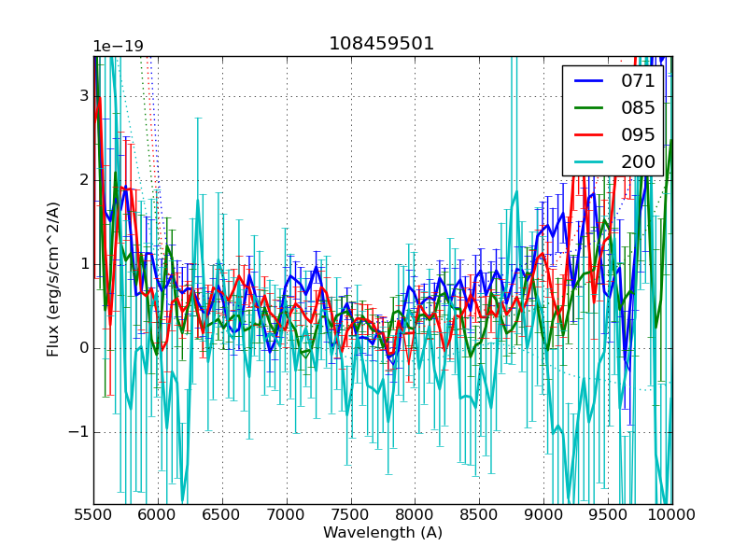Click the blue line swatch in legend
This screenshot has width=747, height=560.
(x=588, y=81)
